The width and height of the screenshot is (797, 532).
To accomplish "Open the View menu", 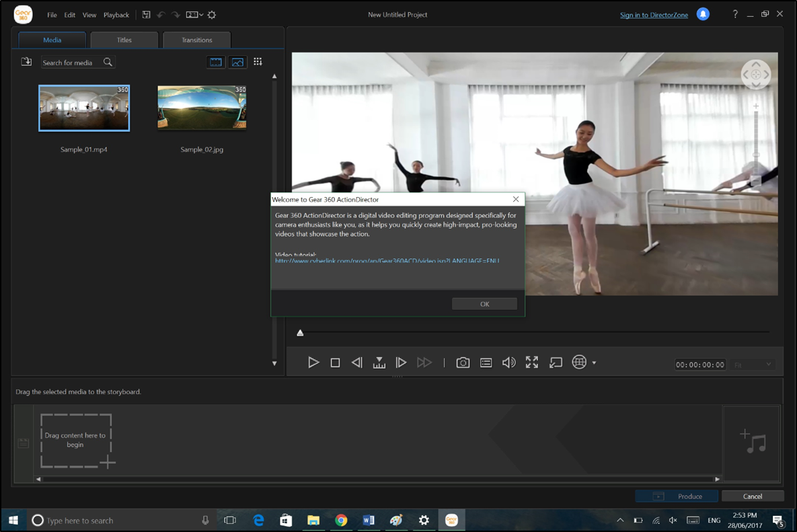I will pos(89,15).
